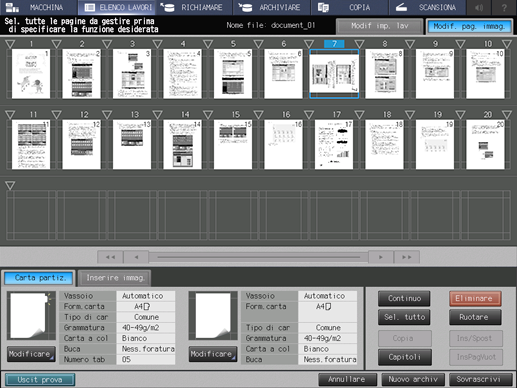This screenshot has height=388, width=517.
Task: Click insertion triangle between pages 6 and 7
Action: pyautogui.click(x=309, y=44)
